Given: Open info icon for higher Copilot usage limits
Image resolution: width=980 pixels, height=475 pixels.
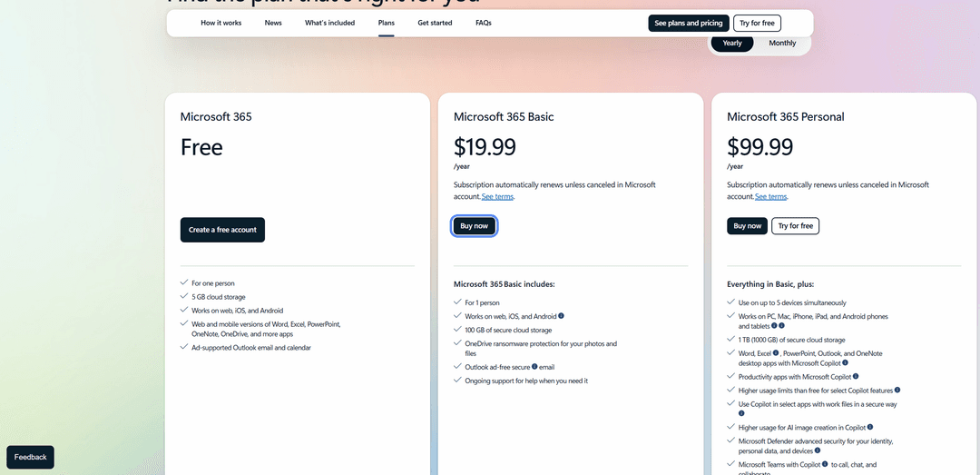Looking at the screenshot, I should coord(897,390).
